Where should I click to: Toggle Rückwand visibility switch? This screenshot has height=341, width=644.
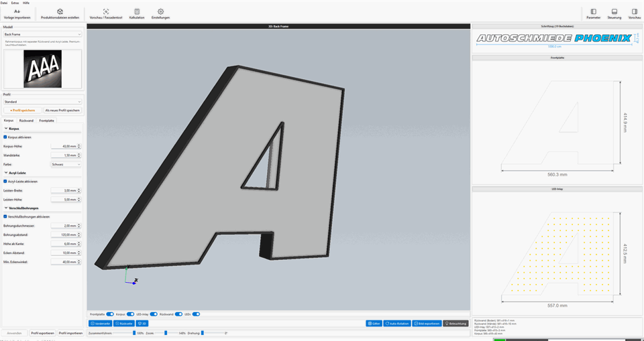pos(178,314)
